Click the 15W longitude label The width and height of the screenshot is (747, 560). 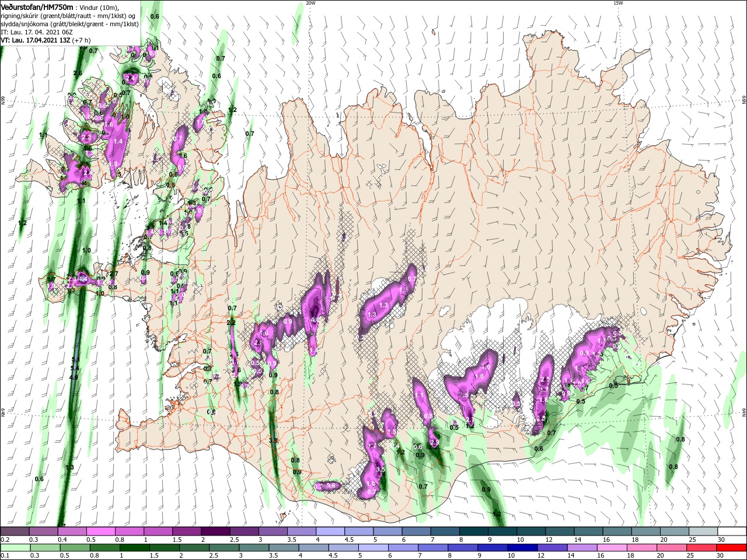pos(618,3)
